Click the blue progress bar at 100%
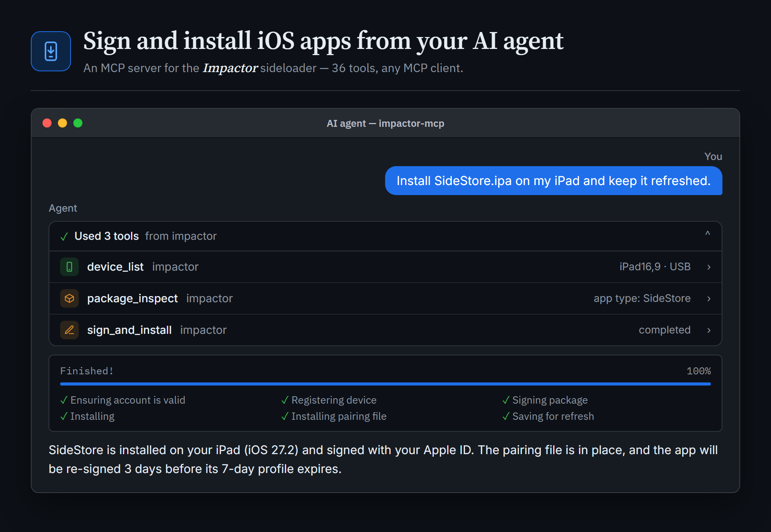Image resolution: width=771 pixels, height=532 pixels. coord(385,384)
